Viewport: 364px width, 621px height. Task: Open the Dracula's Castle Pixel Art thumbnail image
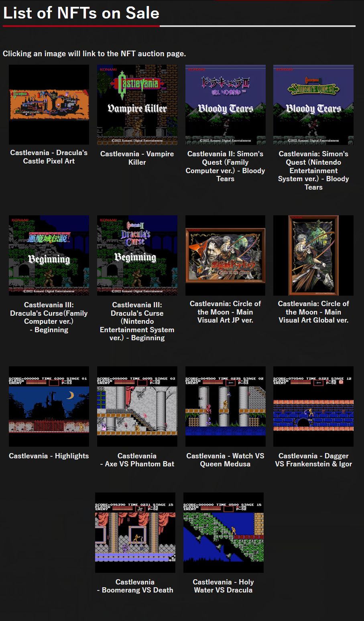coord(49,104)
